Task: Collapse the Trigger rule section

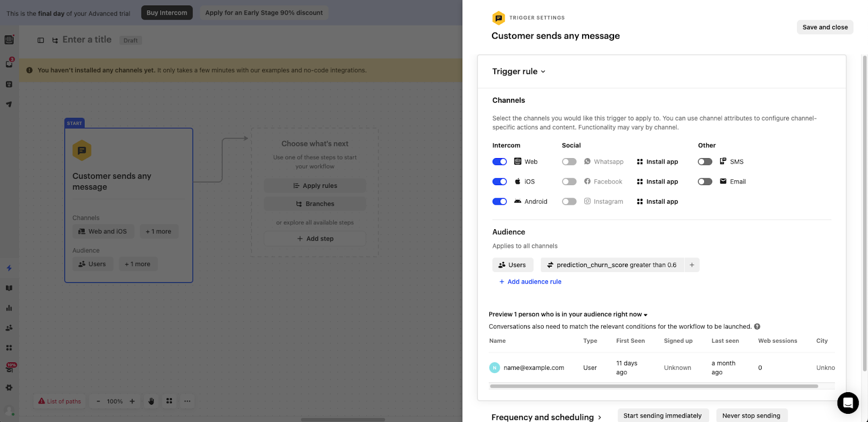Action: (x=519, y=71)
